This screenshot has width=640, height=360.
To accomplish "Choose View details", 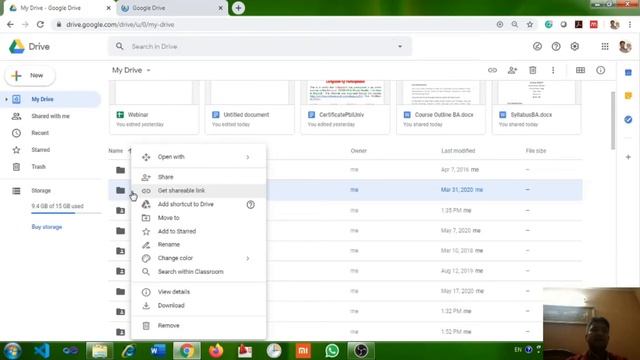I will coord(198,292).
